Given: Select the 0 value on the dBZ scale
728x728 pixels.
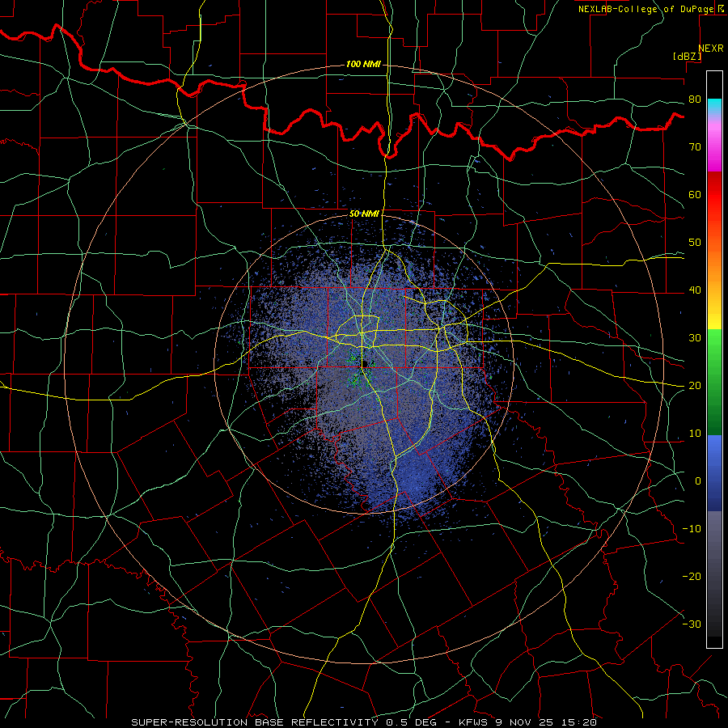Looking at the screenshot, I should click(698, 481).
